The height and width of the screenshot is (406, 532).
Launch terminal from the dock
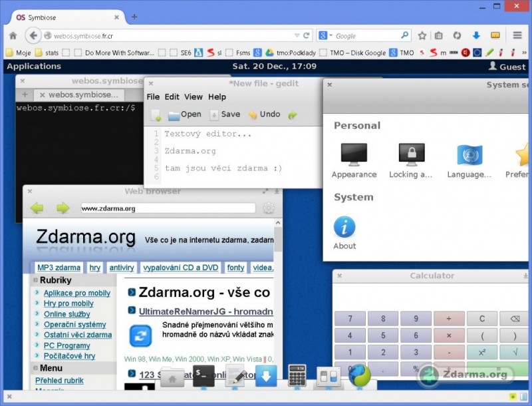[203, 376]
